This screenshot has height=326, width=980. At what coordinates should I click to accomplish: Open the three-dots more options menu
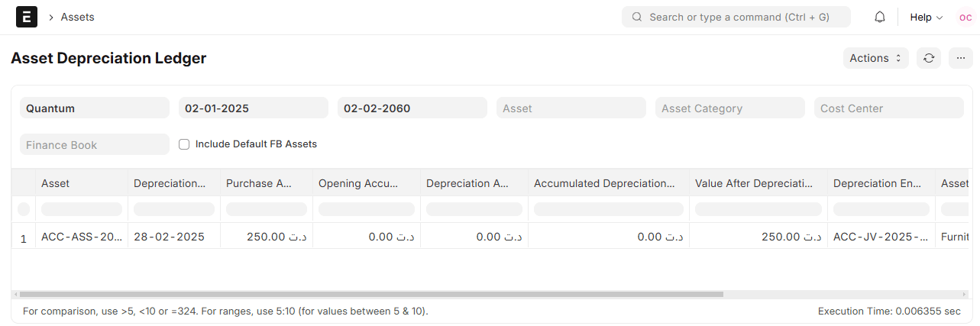coord(961,58)
